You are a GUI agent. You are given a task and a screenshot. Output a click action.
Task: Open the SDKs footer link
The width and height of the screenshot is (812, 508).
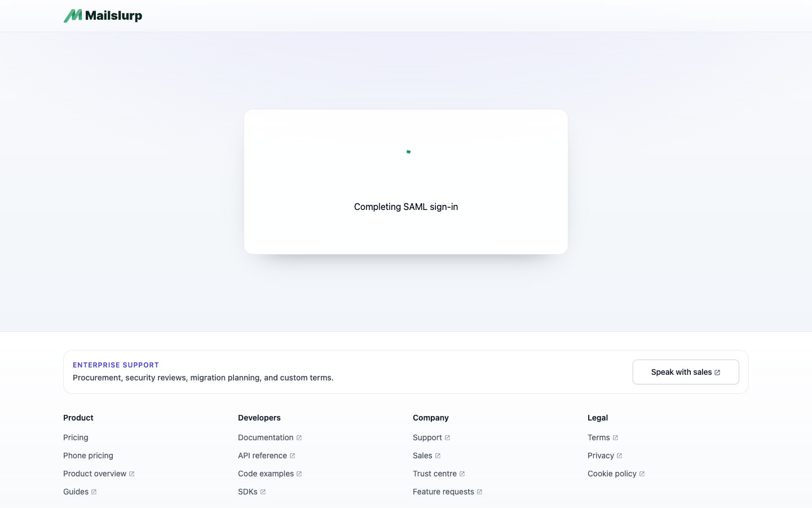252,492
